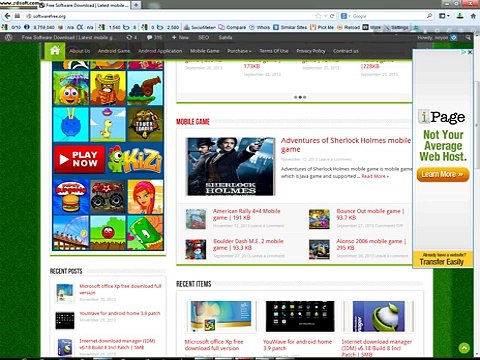480x360 pixels.
Task: Open a new browser tab with plus button
Action: click(x=136, y=5)
